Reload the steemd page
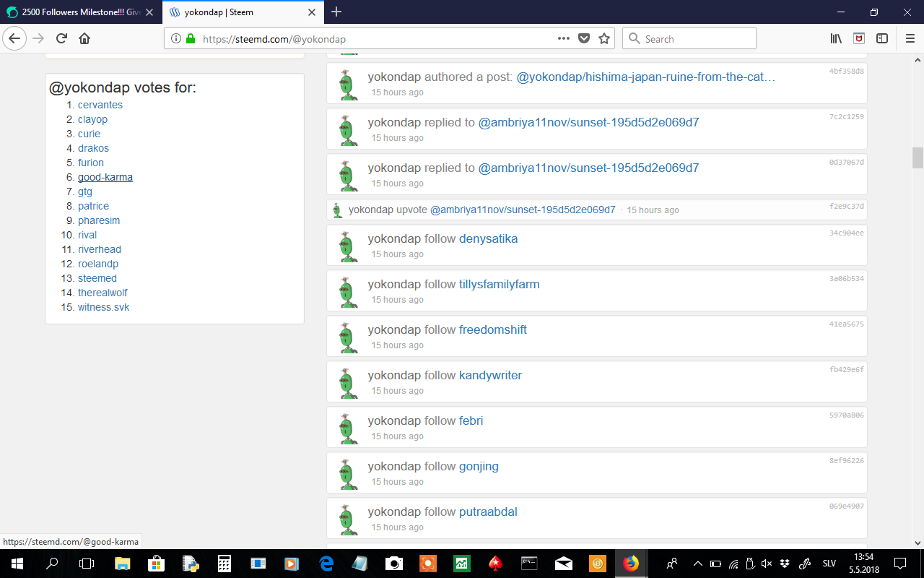The width and height of the screenshot is (924, 578). click(x=61, y=38)
